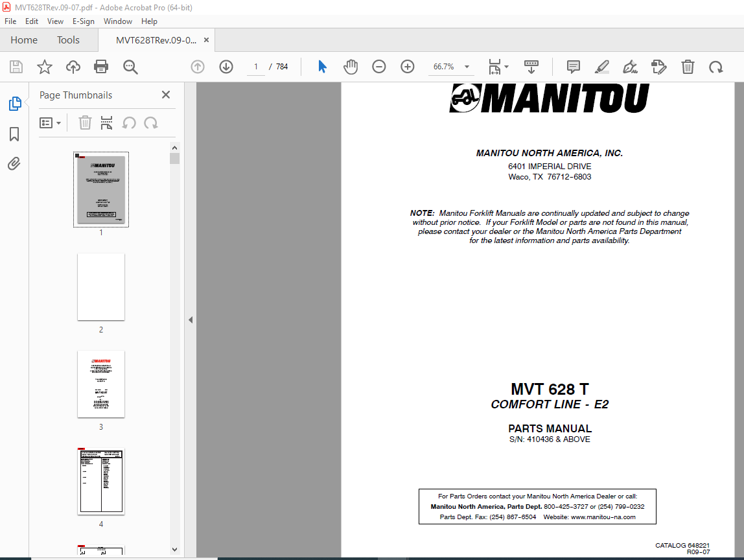
Task: Delete selected thumbnail page
Action: [85, 123]
